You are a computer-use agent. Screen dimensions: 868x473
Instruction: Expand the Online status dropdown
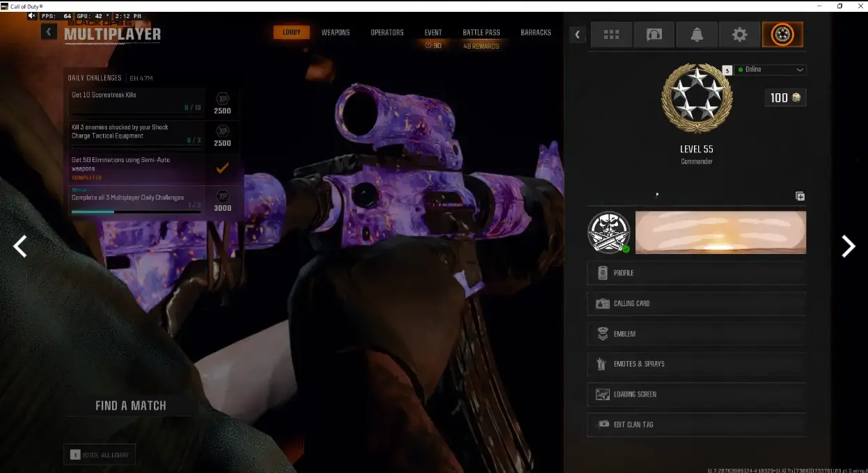(771, 70)
